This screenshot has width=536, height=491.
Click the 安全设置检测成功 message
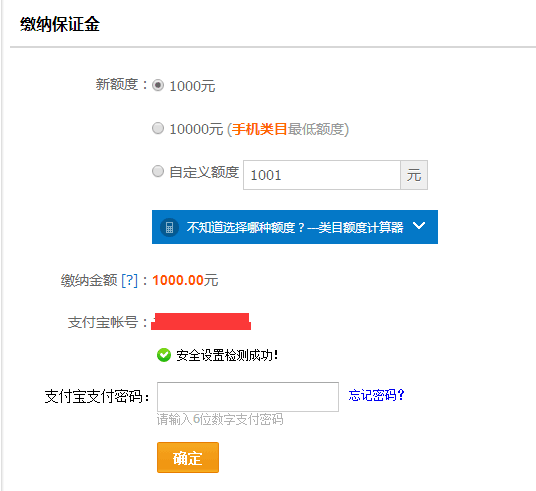[x=227, y=355]
